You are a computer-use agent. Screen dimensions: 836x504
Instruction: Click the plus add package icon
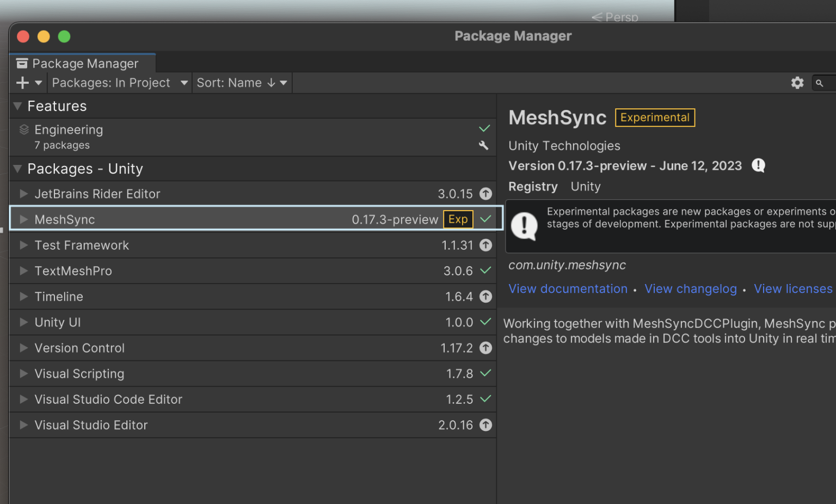coord(22,83)
